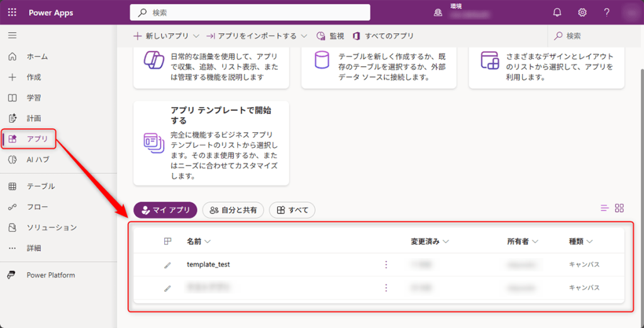Open the template_test app name

[x=208, y=264]
